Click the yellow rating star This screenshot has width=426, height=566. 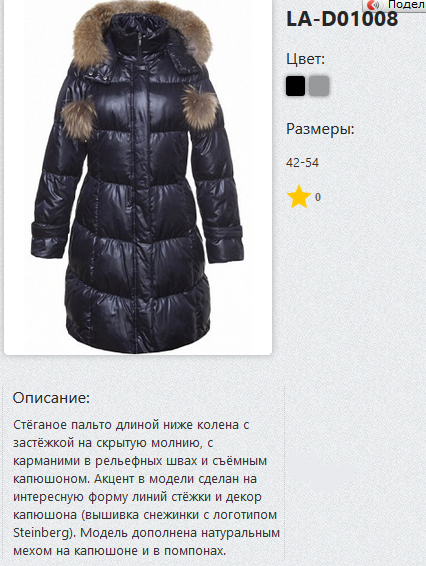[x=299, y=197]
